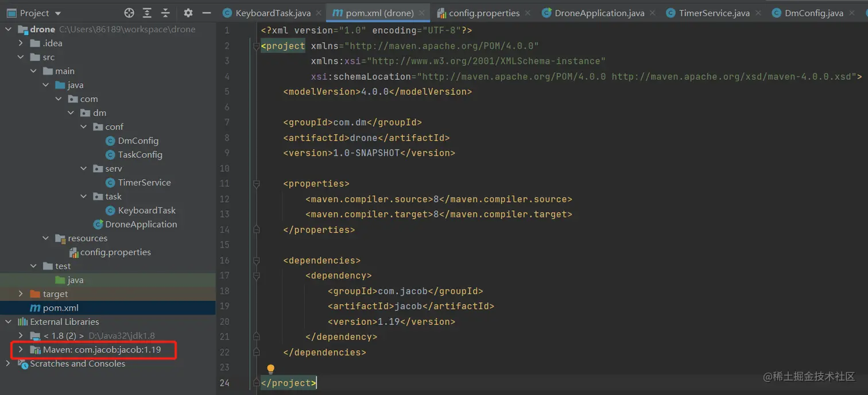Collapse the resources folder
The height and width of the screenshot is (395, 868).
(x=46, y=238)
